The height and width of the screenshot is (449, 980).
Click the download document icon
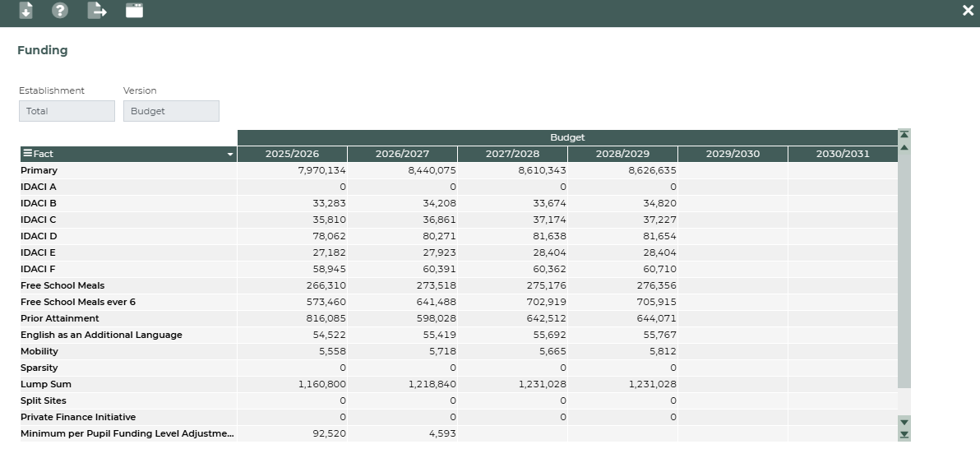(x=25, y=11)
